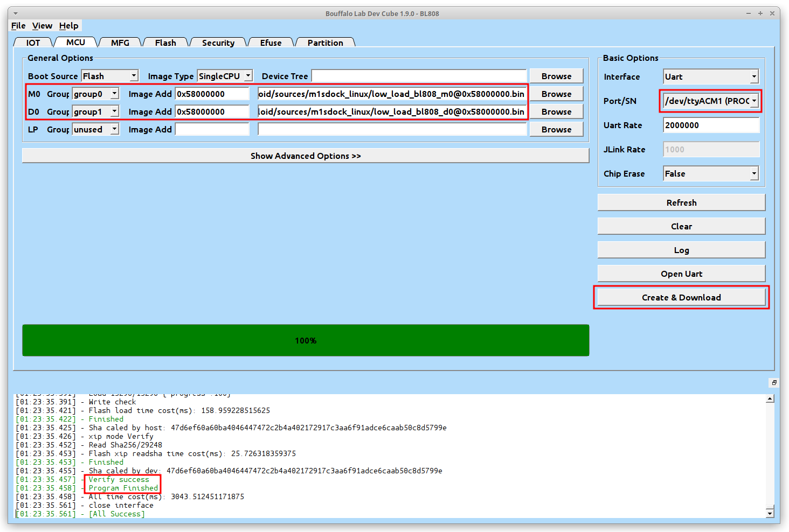The height and width of the screenshot is (532, 789).
Task: Click the log scrollbar down arrow
Action: click(x=770, y=514)
